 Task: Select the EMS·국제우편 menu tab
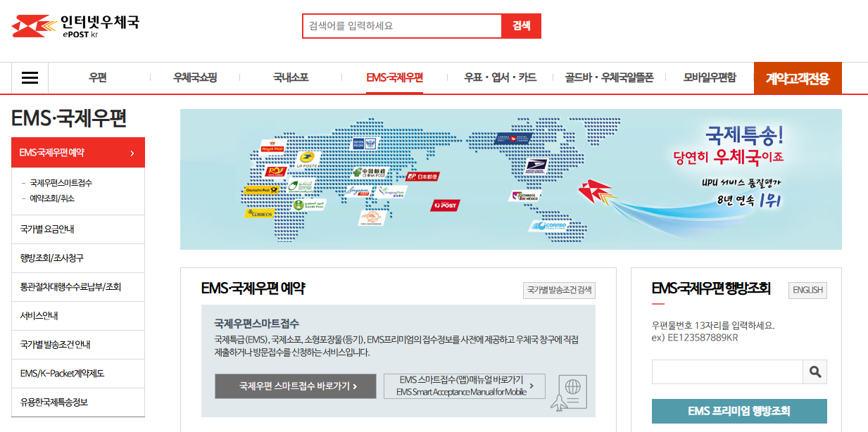(x=394, y=78)
